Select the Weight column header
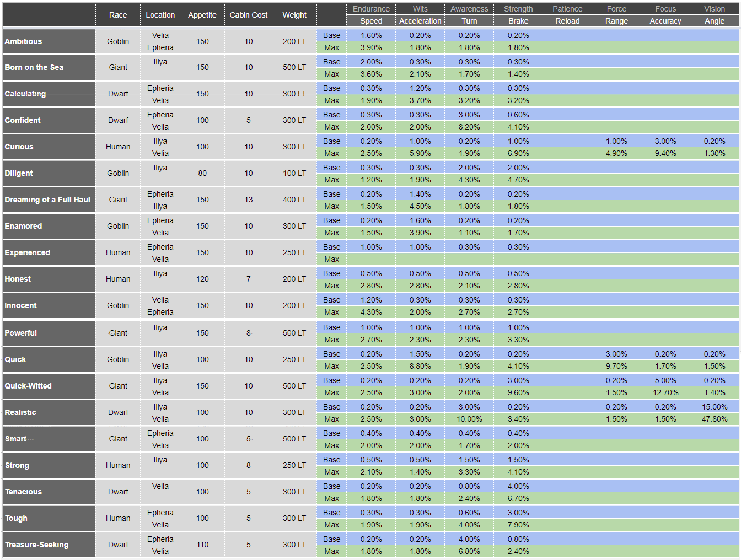 pyautogui.click(x=294, y=15)
